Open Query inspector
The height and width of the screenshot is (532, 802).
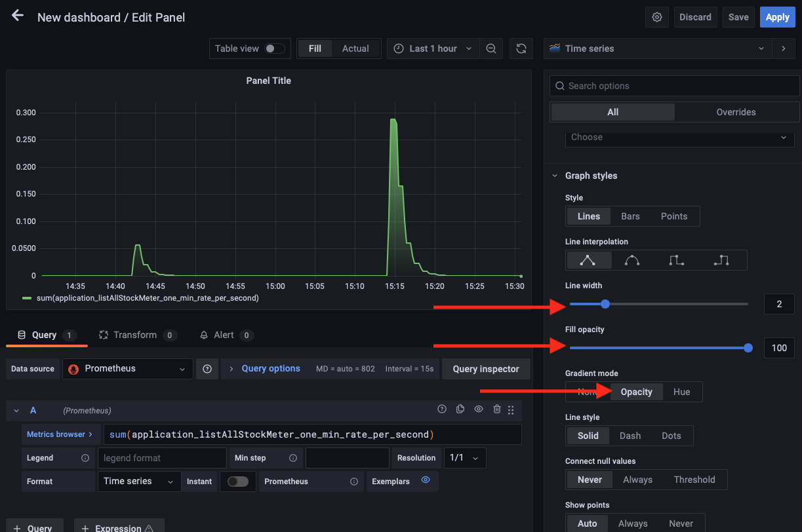click(486, 369)
